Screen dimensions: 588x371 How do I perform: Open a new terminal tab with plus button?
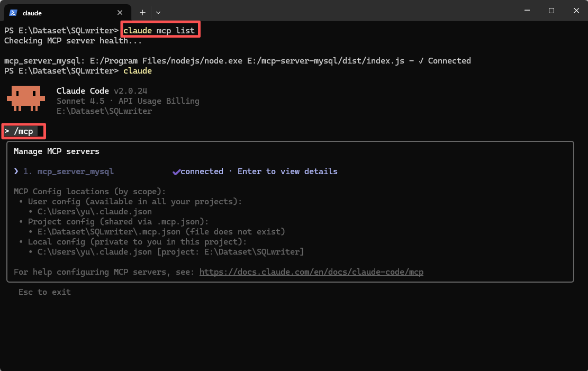point(142,13)
